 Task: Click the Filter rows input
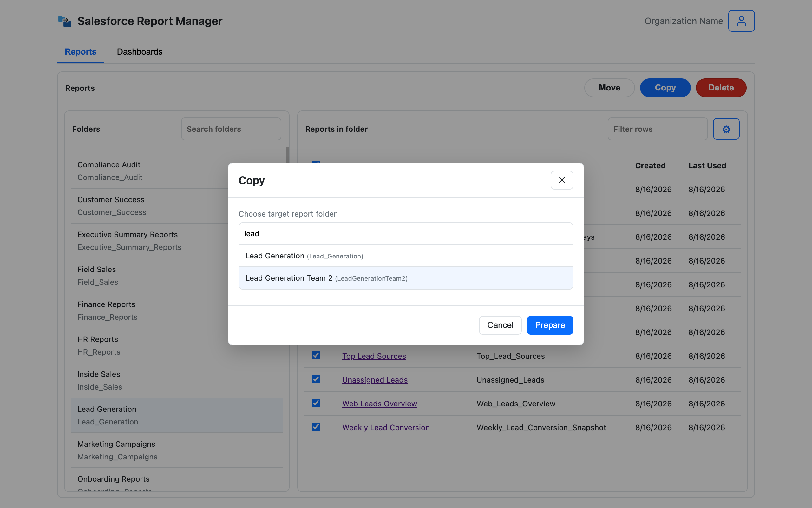(657, 129)
